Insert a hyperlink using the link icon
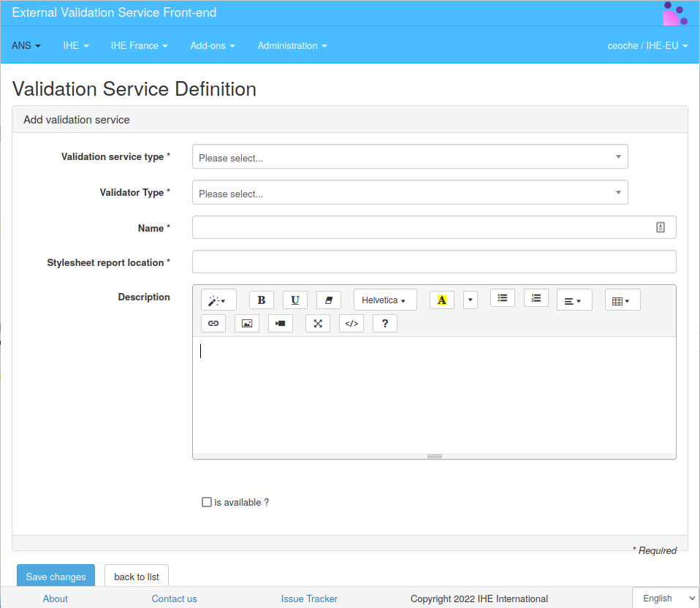The height and width of the screenshot is (608, 700). [x=213, y=323]
